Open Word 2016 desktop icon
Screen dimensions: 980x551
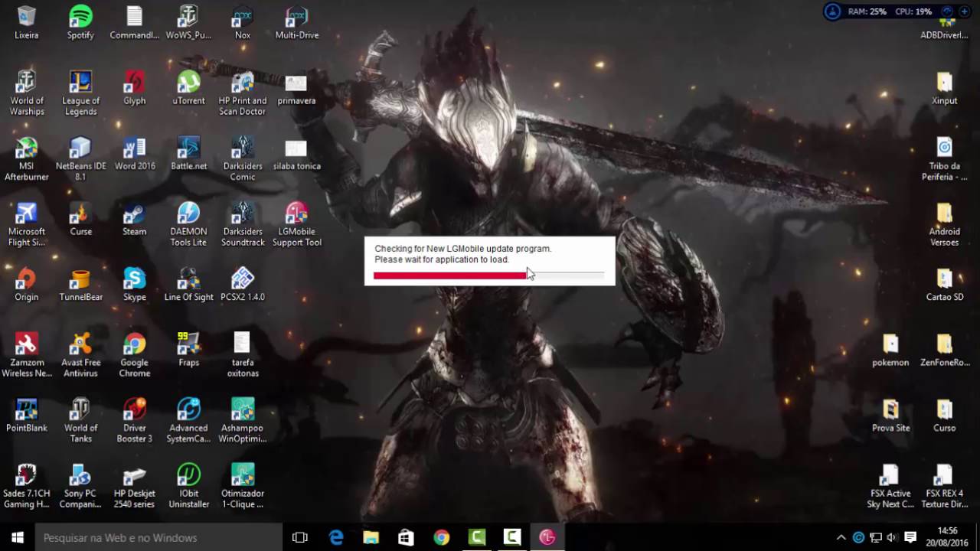click(x=135, y=154)
